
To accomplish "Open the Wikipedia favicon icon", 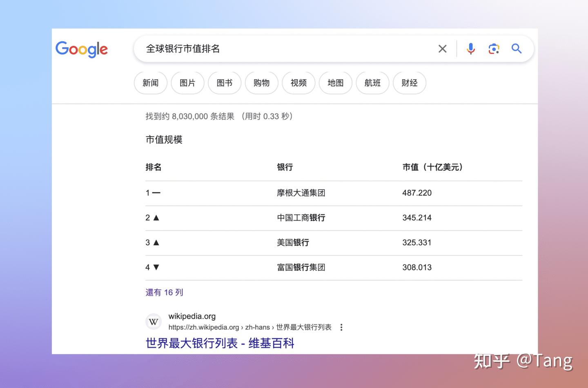I will pyautogui.click(x=153, y=321).
